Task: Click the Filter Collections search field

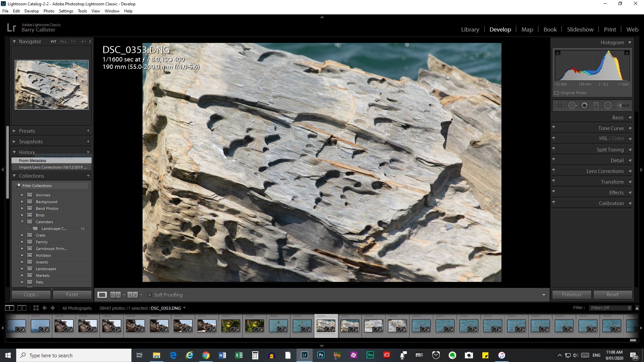Action: [x=52, y=186]
